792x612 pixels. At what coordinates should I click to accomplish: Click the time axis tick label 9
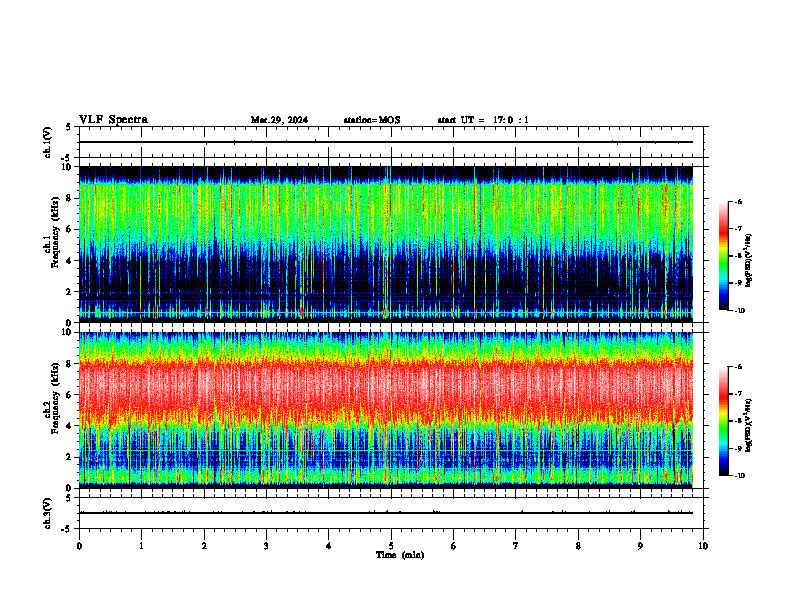(x=640, y=546)
